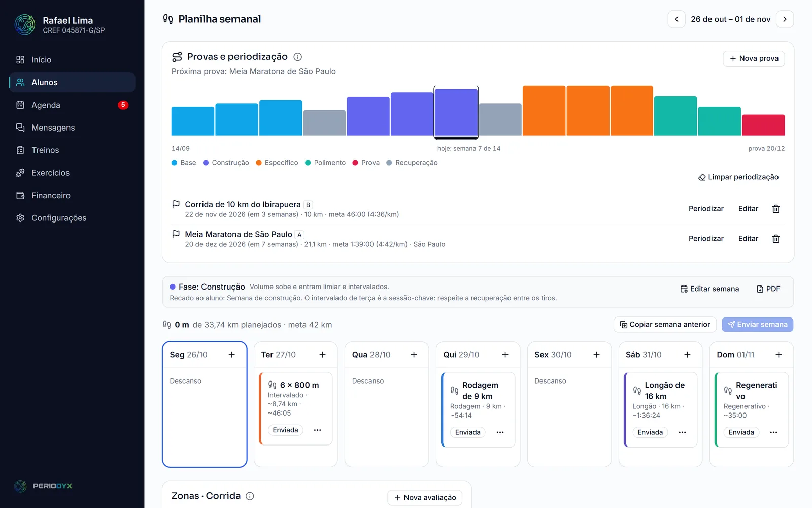The height and width of the screenshot is (508, 812).
Task: Open Alunos in sidebar
Action: pyautogui.click(x=72, y=82)
